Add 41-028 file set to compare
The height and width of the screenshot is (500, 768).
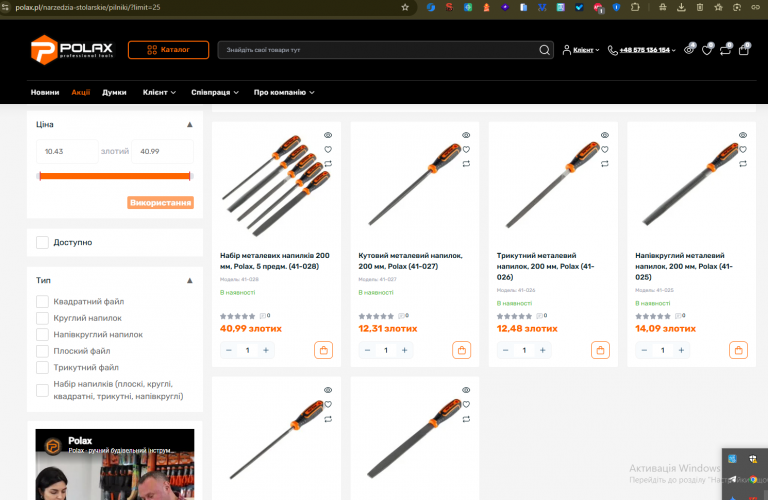click(328, 164)
